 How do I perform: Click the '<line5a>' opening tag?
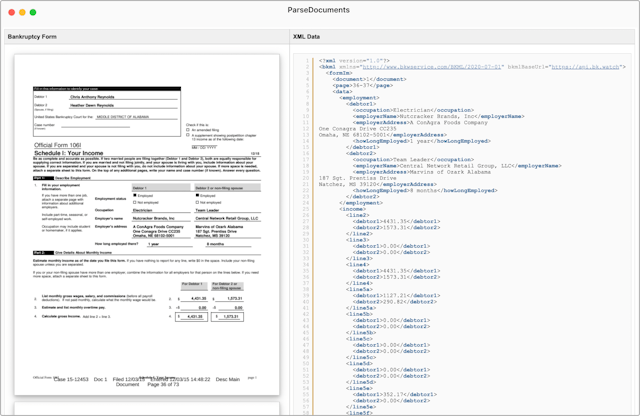[x=360, y=289]
